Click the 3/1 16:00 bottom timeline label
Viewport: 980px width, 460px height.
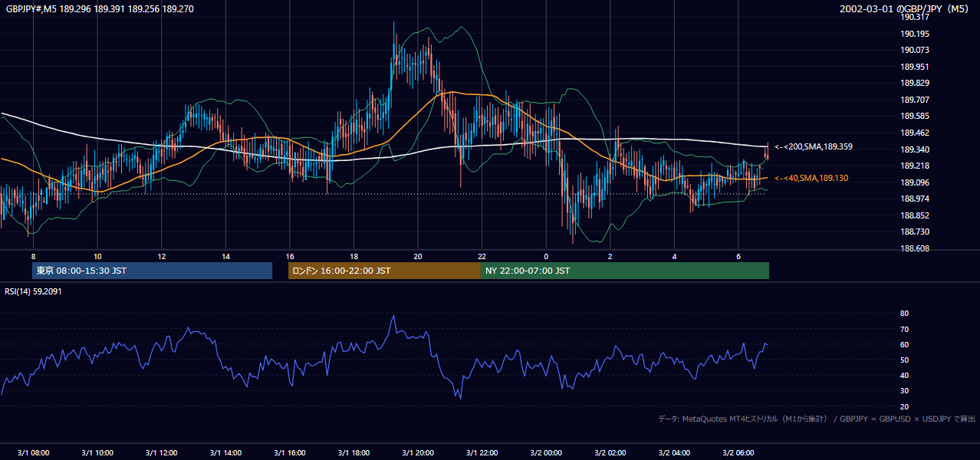[290, 452]
